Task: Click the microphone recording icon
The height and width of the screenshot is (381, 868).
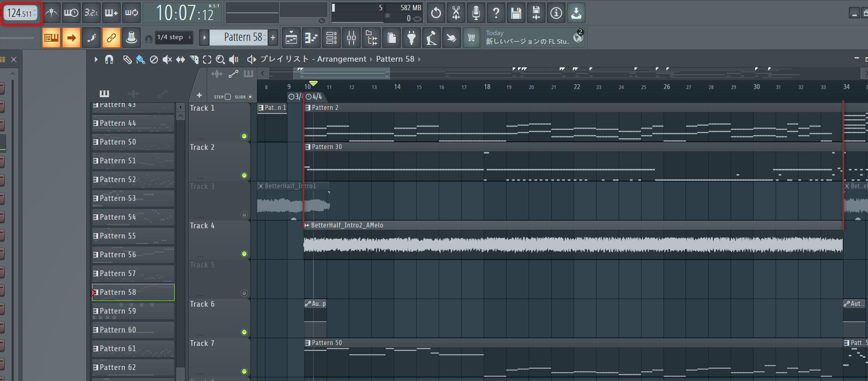Action: pos(476,13)
